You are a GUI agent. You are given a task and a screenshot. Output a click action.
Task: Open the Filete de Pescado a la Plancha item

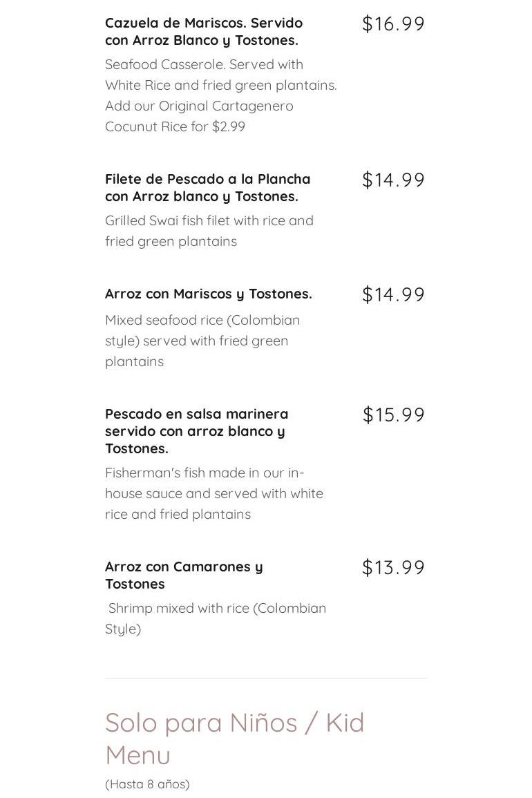207,188
